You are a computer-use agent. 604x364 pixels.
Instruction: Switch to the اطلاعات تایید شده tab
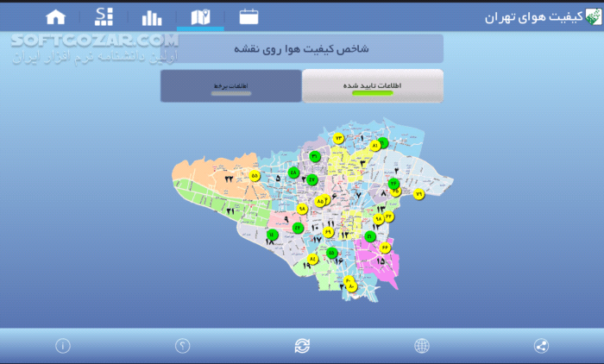coord(373,86)
